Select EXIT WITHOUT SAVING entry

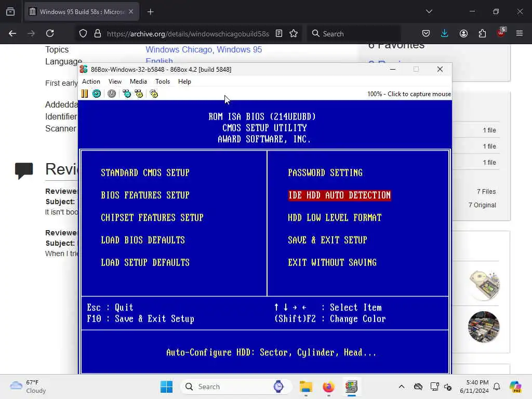point(332,262)
